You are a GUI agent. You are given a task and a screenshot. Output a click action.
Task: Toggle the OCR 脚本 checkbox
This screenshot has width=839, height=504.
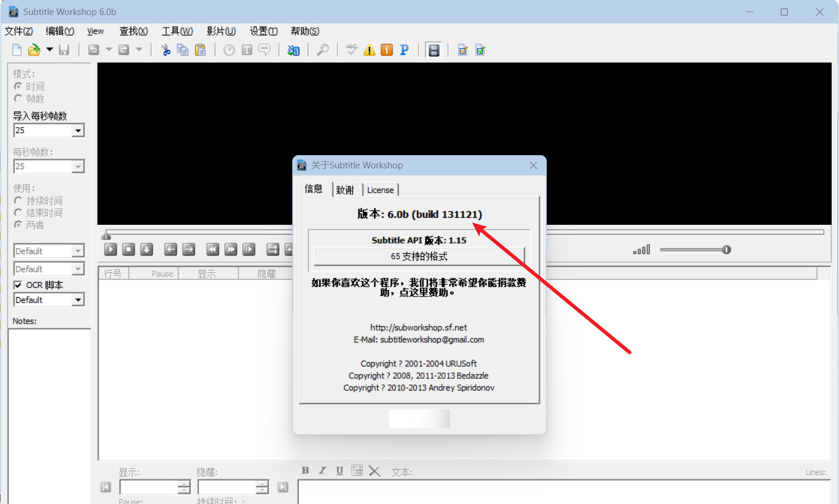(18, 285)
